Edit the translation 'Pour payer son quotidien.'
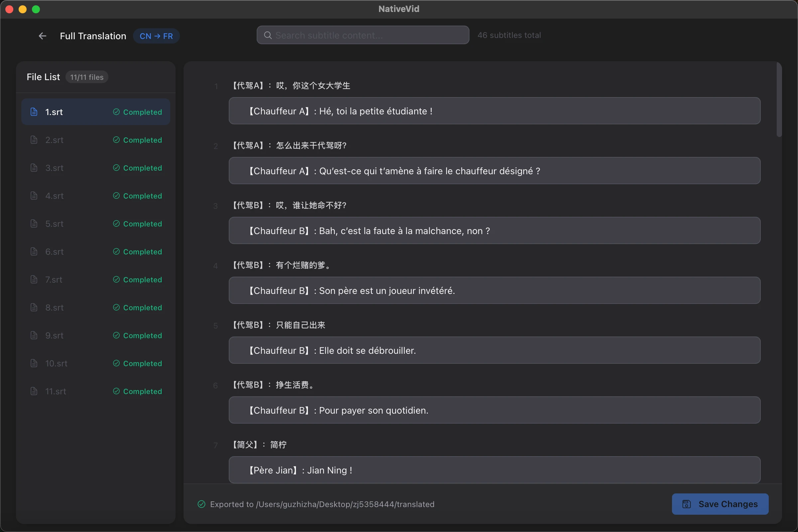Screen dimensions: 798x532 tap(495, 410)
